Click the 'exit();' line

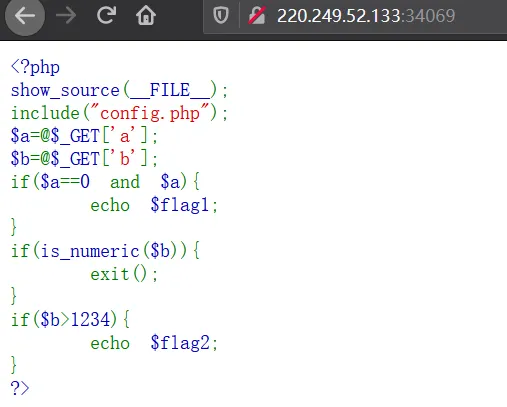[x=124, y=274]
